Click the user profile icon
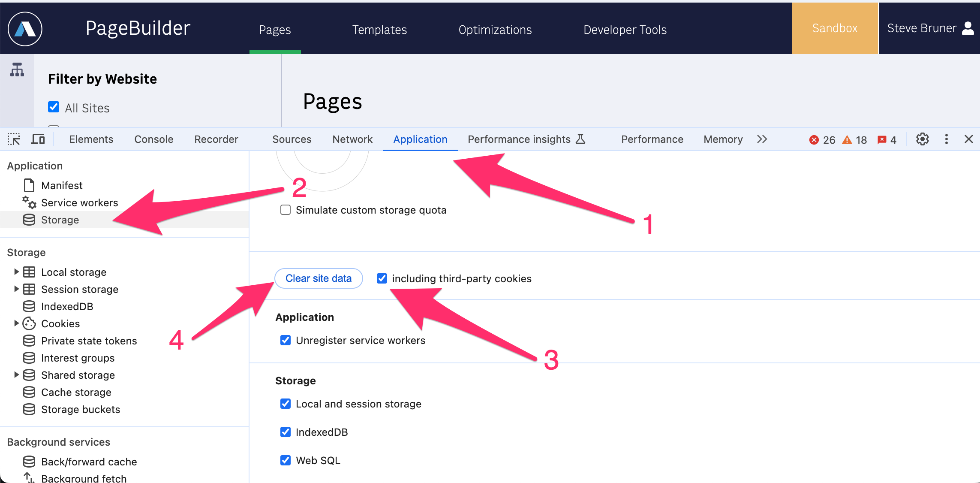Image resolution: width=980 pixels, height=483 pixels. point(968,28)
